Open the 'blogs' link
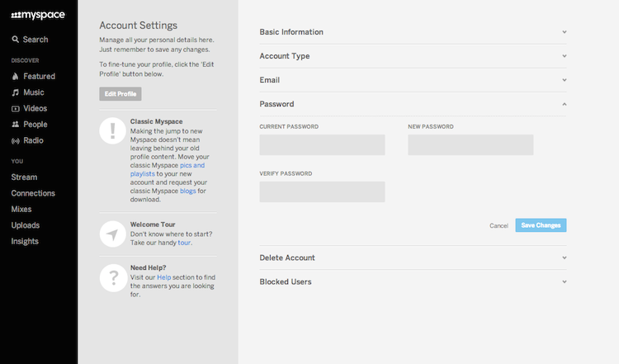Viewport: 619px width, 364px height. (x=188, y=191)
